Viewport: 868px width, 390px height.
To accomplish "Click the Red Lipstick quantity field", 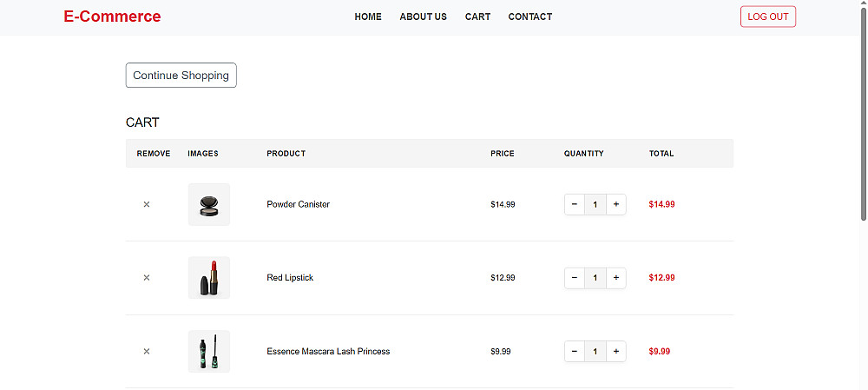I will pos(595,278).
